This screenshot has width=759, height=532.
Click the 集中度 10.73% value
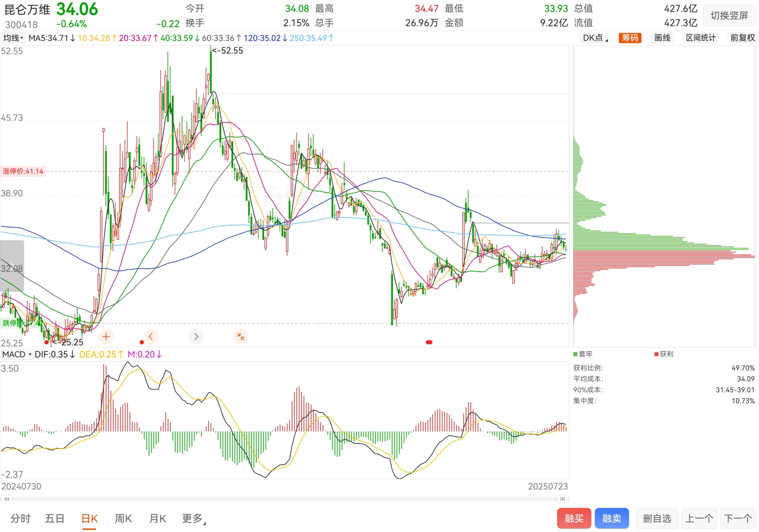click(x=743, y=401)
